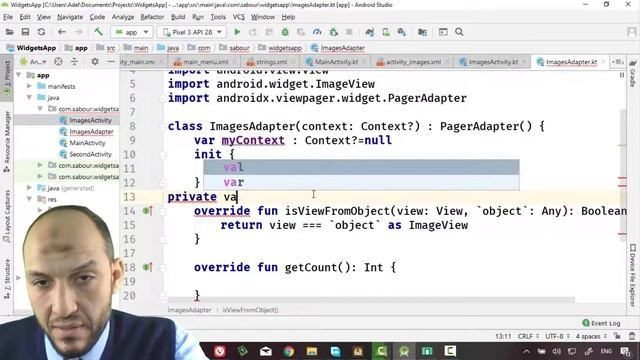Click the ENG language indicator in tray
The image size is (640, 360).
[606, 351]
